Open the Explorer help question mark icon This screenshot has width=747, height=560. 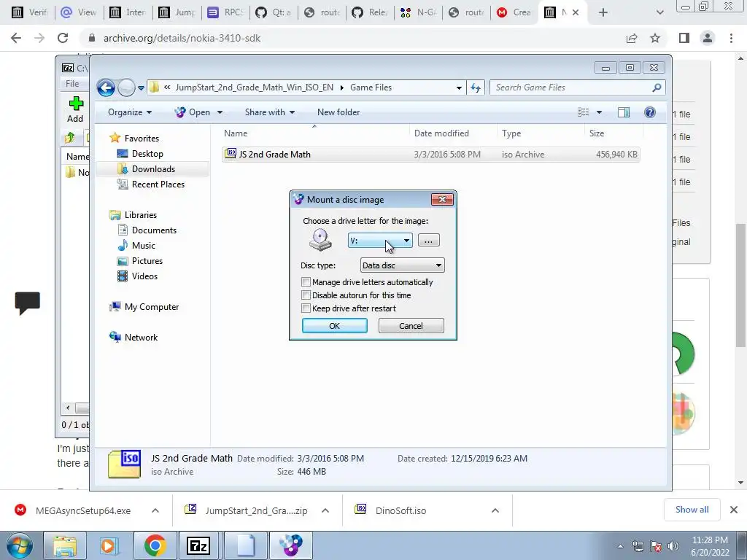coord(649,112)
